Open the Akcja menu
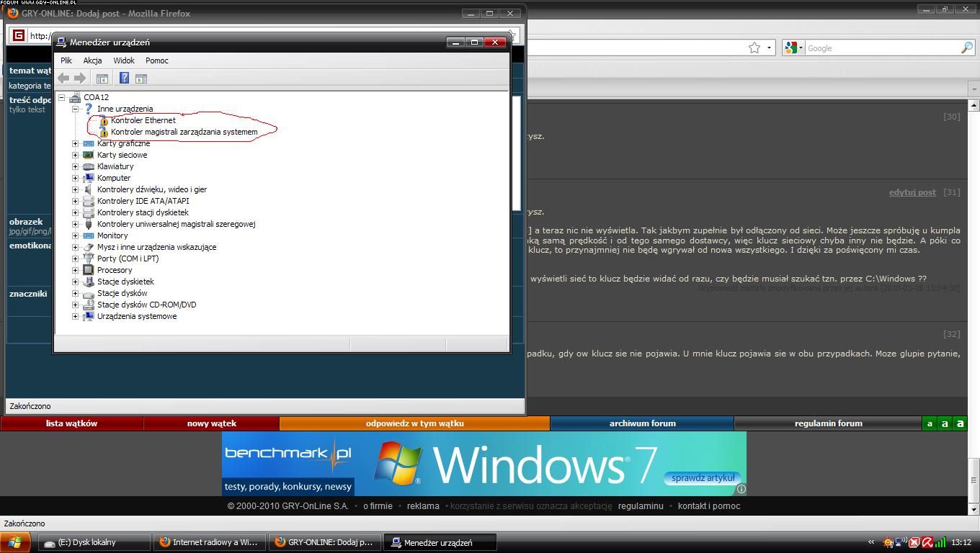 pos(92,60)
